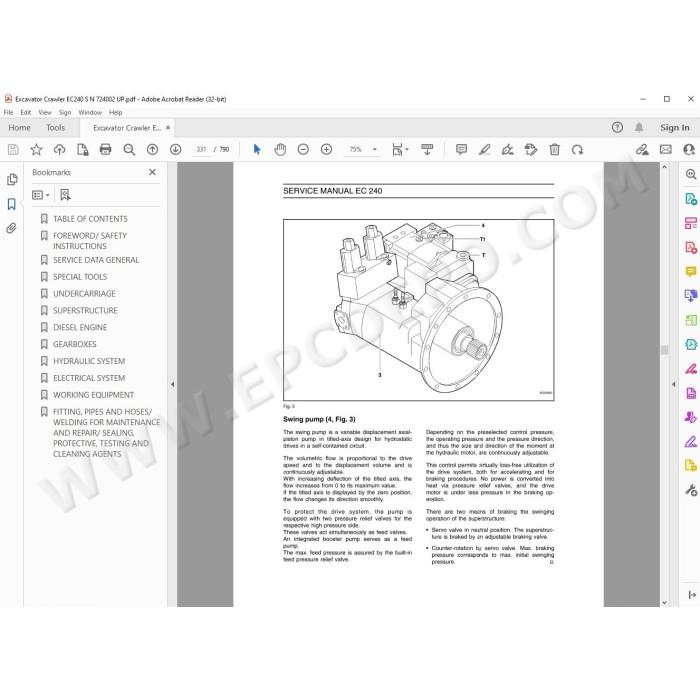Open Bookmarks options menu dropdown
Screen dimensions: 700x700
[x=41, y=195]
